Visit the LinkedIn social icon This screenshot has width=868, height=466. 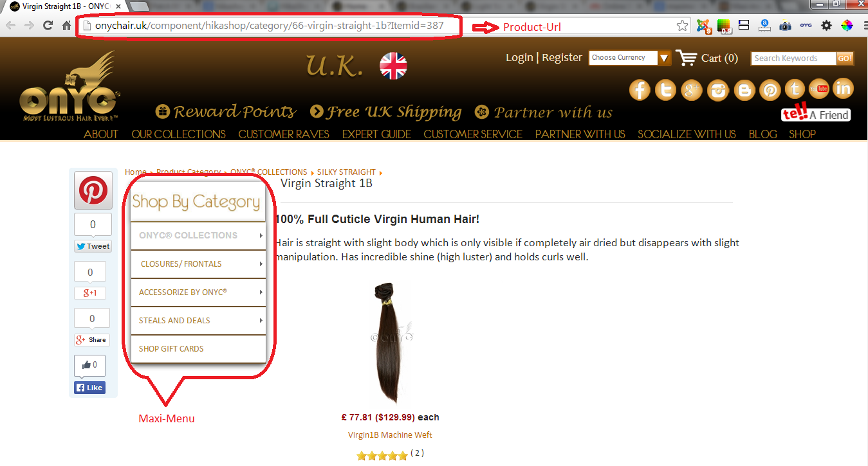(x=843, y=89)
